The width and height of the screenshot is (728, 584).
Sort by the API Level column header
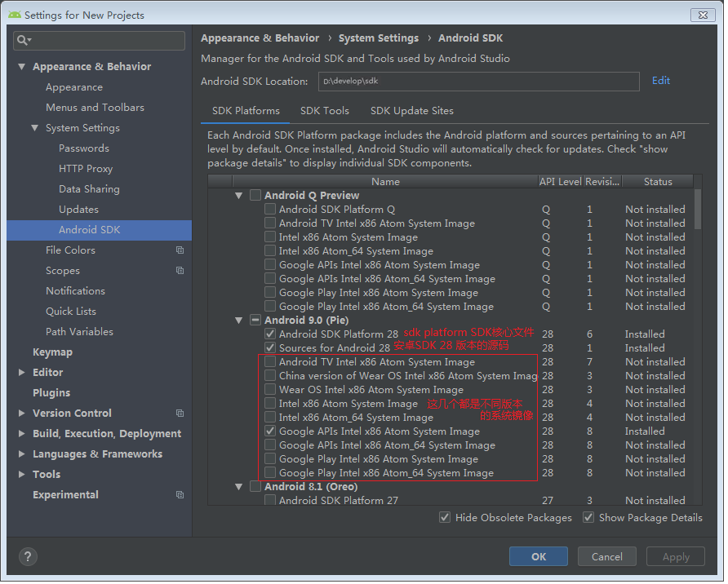tap(562, 183)
